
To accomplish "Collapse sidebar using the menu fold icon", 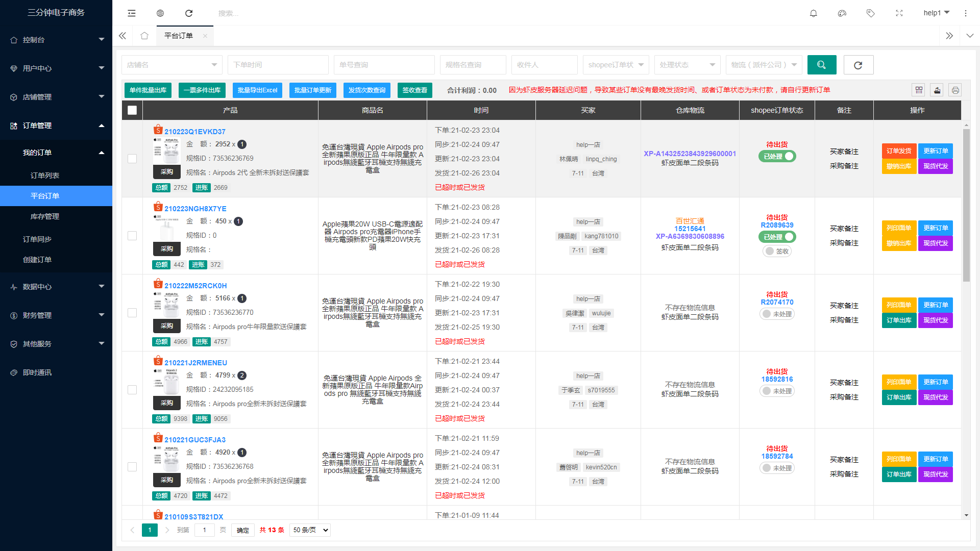I will [132, 13].
